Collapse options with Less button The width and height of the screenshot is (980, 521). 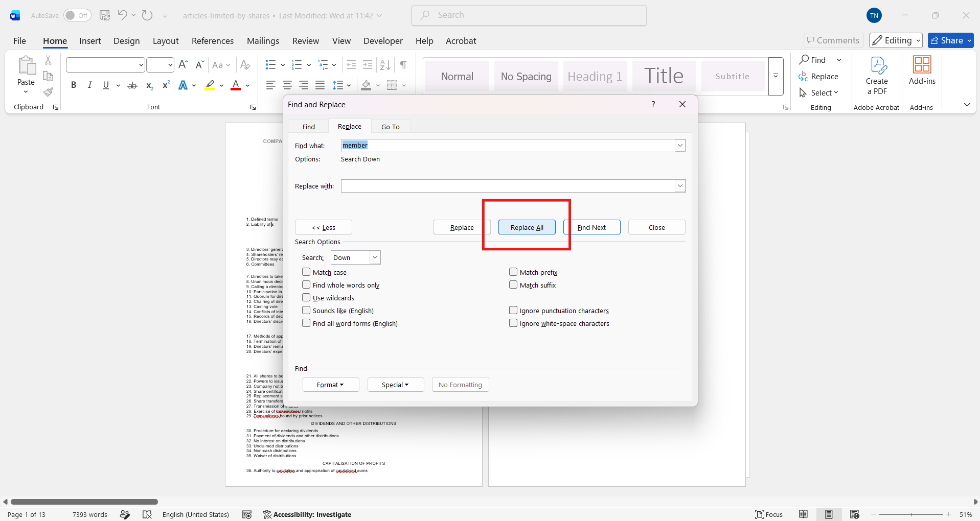click(x=324, y=227)
